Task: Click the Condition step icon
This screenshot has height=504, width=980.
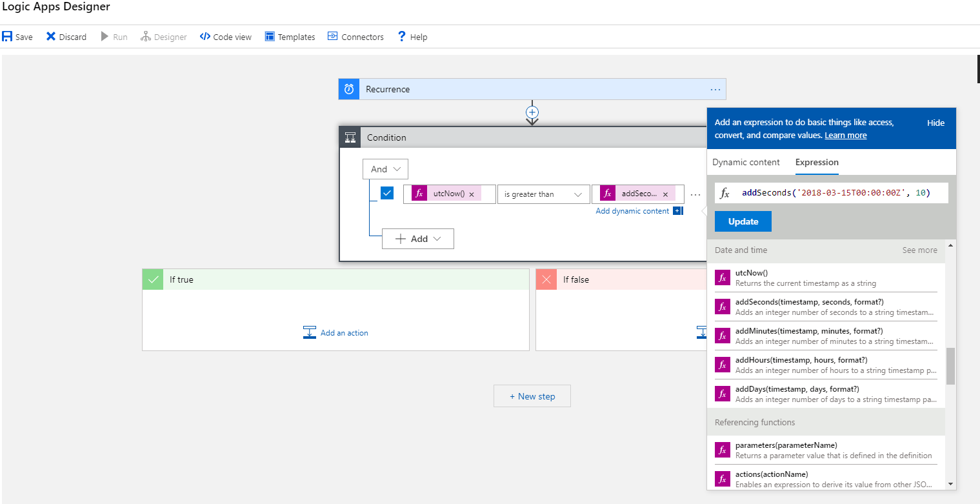Action: coord(350,137)
